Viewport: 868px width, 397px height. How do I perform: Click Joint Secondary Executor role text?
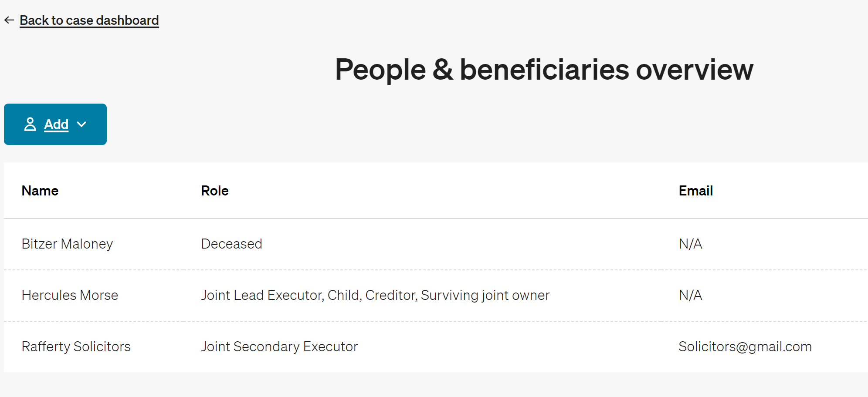(x=279, y=347)
